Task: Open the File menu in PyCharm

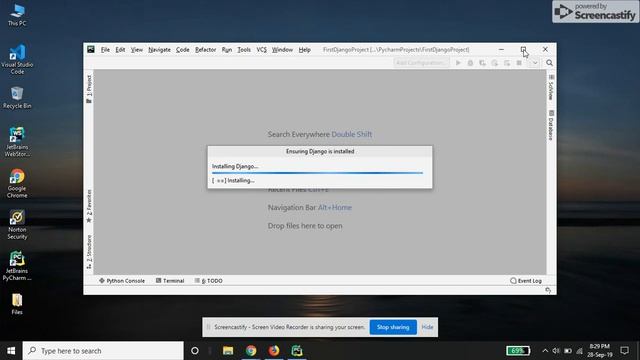Action: point(105,50)
